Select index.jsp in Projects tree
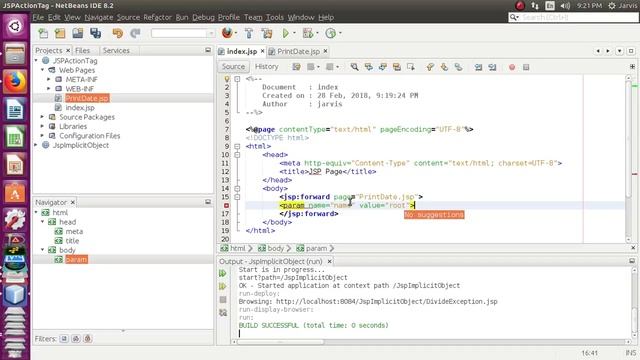 [80, 108]
